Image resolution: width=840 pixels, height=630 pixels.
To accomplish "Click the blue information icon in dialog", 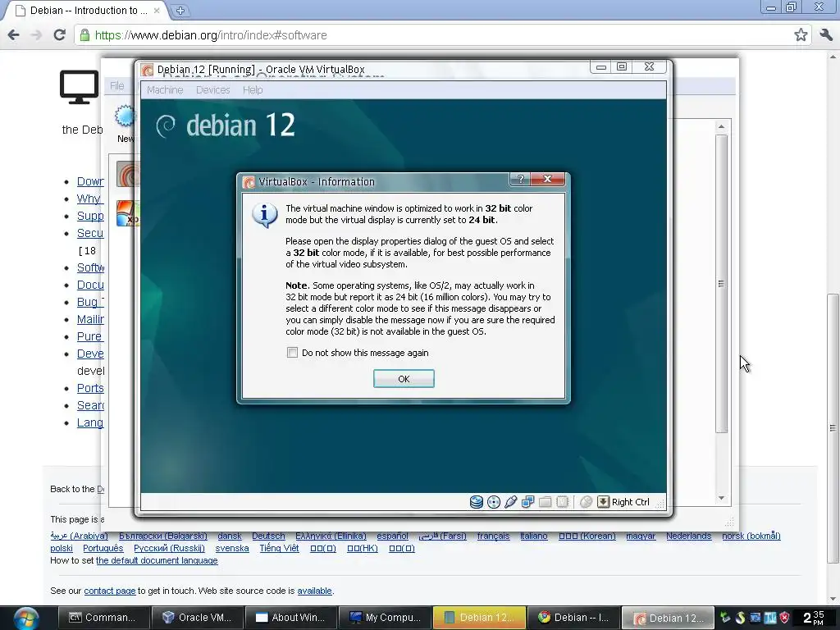I will coord(265,216).
